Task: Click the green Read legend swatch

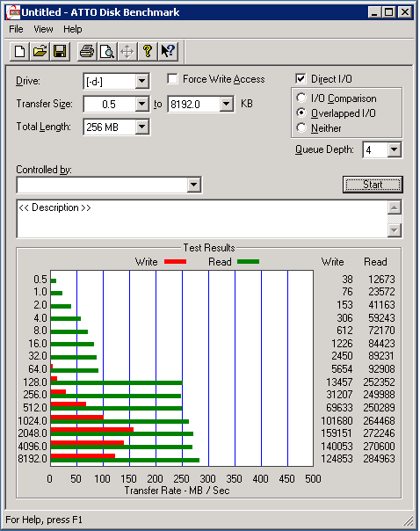Action: point(248,261)
